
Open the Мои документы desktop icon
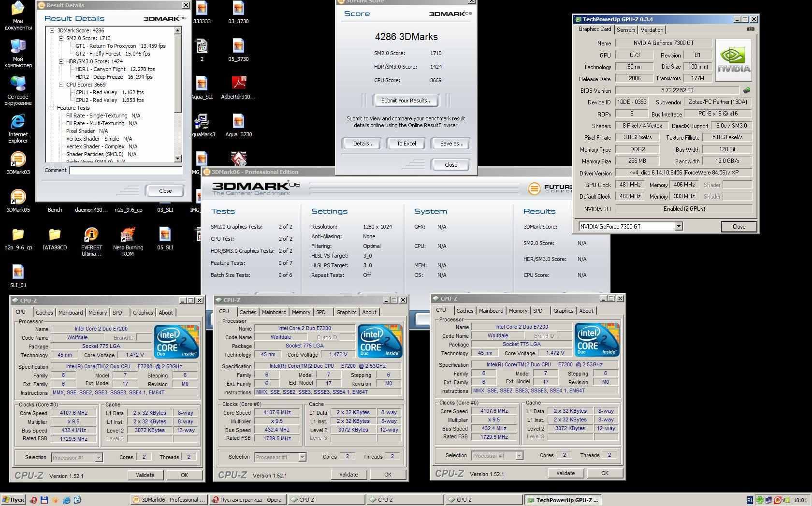[x=18, y=10]
